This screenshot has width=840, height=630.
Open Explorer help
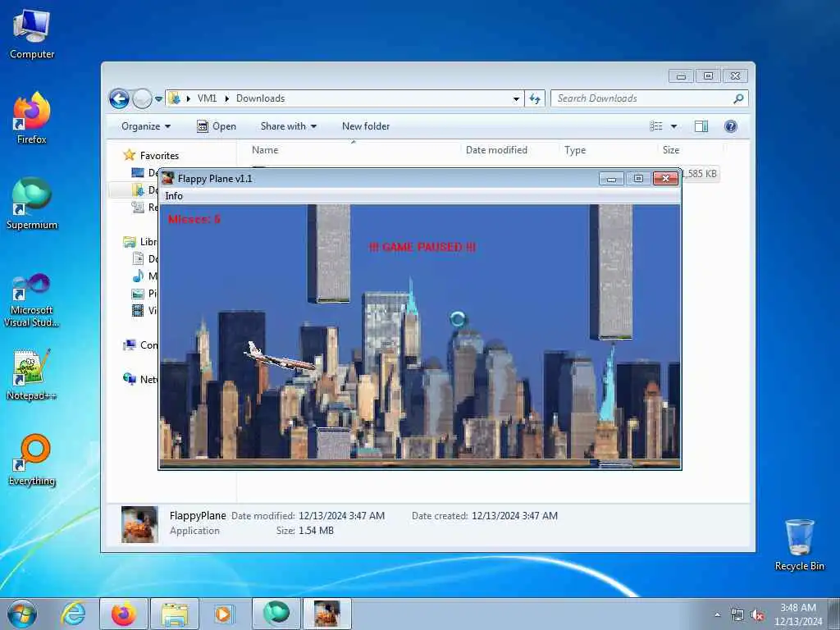tap(730, 126)
